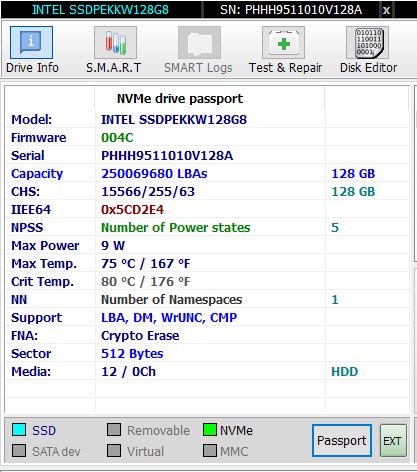Select the INTEL SSDPEKKW128G8 drive tab
Screen dimensions: 417x472
click(x=100, y=10)
